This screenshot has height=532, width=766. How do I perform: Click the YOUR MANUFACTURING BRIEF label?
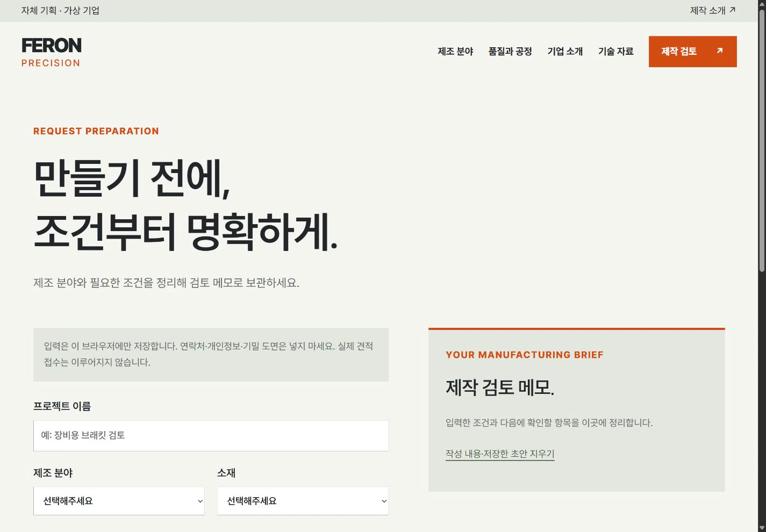click(525, 355)
